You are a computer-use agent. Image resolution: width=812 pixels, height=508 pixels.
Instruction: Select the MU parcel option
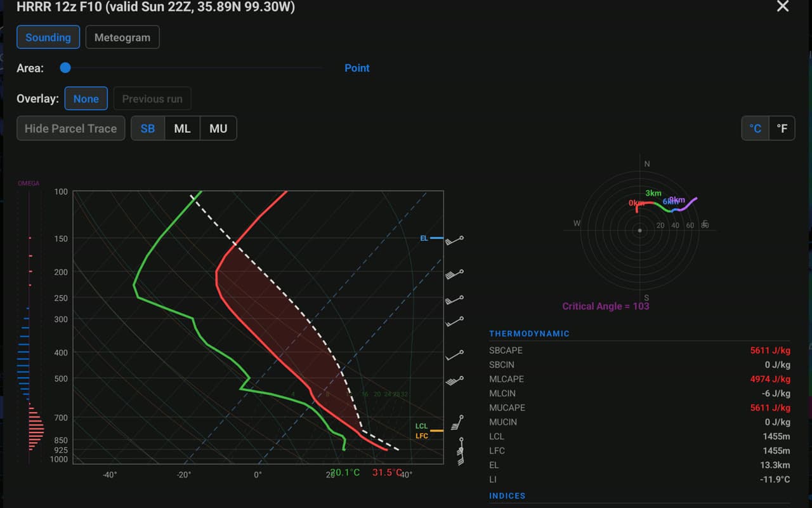tap(218, 128)
